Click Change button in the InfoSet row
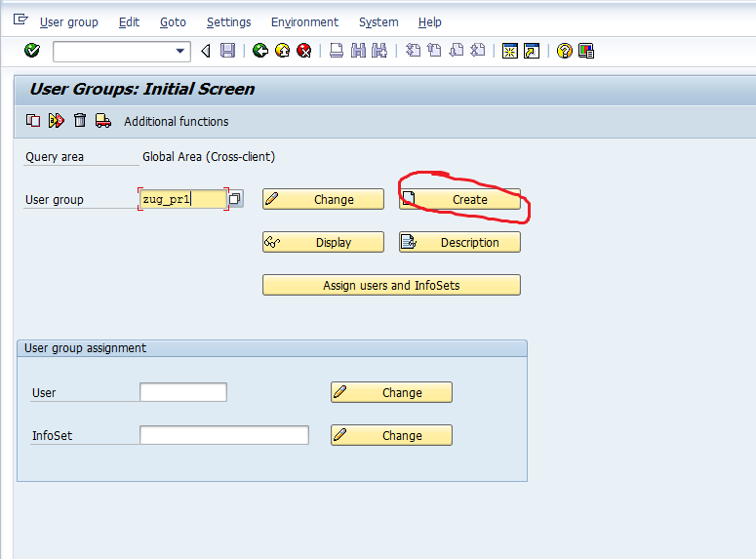This screenshot has width=756, height=559. 391,435
